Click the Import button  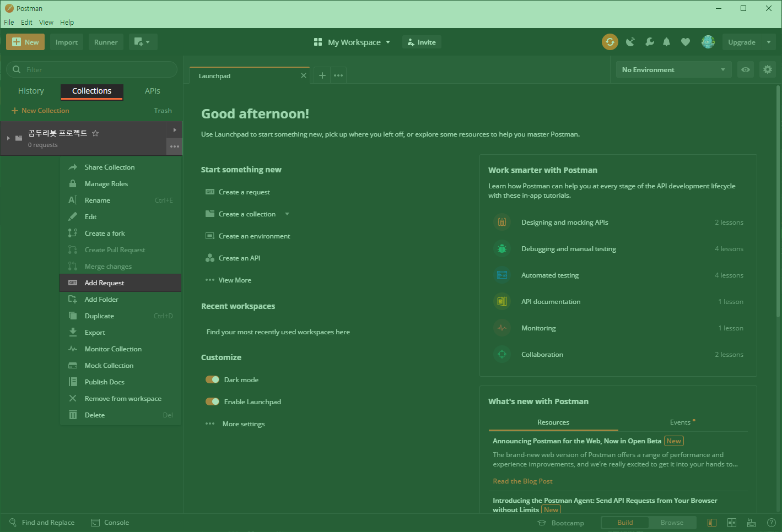[67, 42]
